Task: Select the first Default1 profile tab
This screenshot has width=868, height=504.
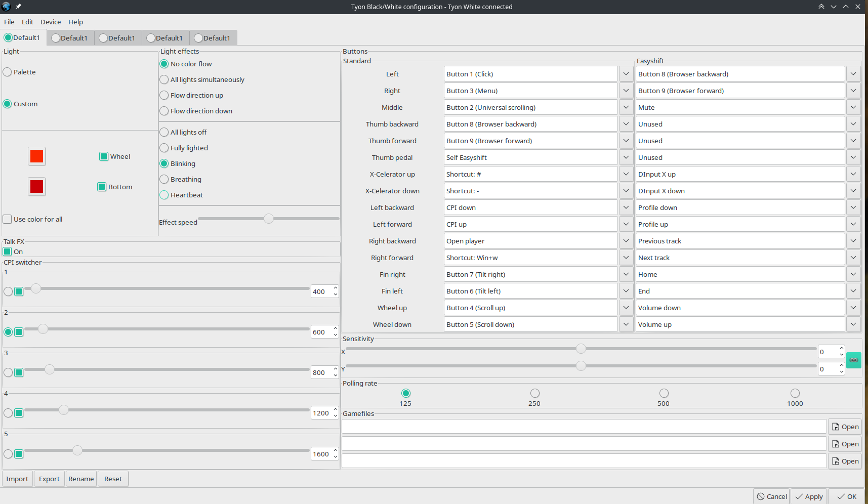Action: click(23, 38)
